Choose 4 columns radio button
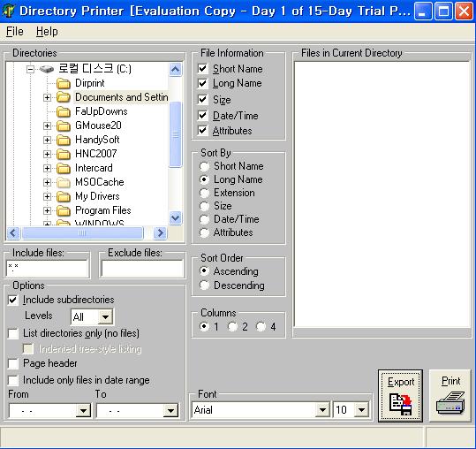This screenshot has width=476, height=449. (x=261, y=326)
